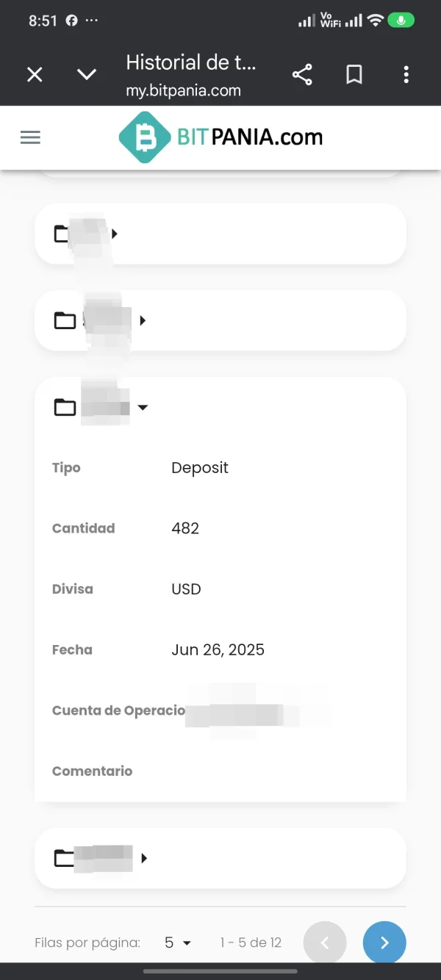This screenshot has height=980, width=441.
Task: Tap the share icon in browser bar
Action: click(302, 74)
